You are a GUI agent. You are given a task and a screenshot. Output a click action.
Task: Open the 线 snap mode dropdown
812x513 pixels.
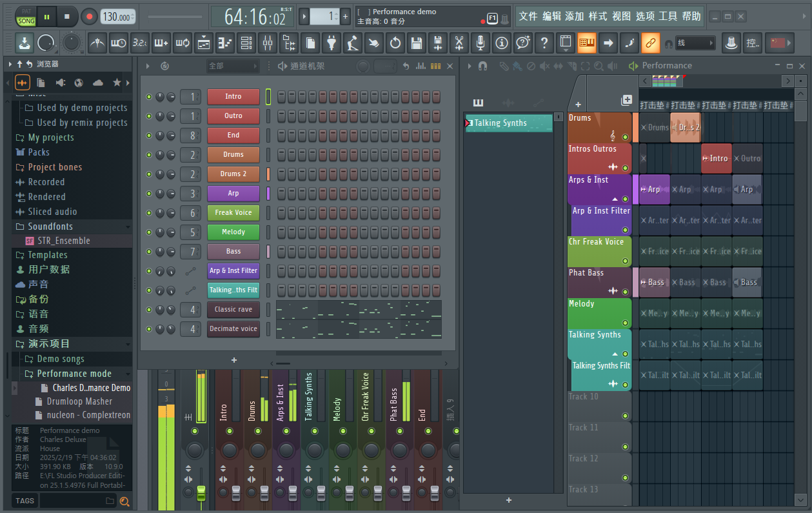(695, 43)
